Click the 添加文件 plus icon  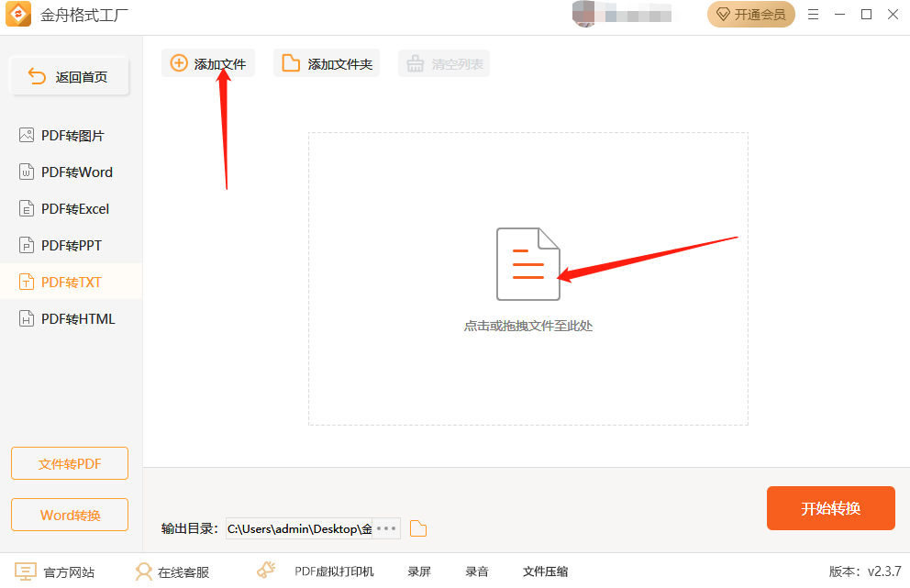(179, 63)
